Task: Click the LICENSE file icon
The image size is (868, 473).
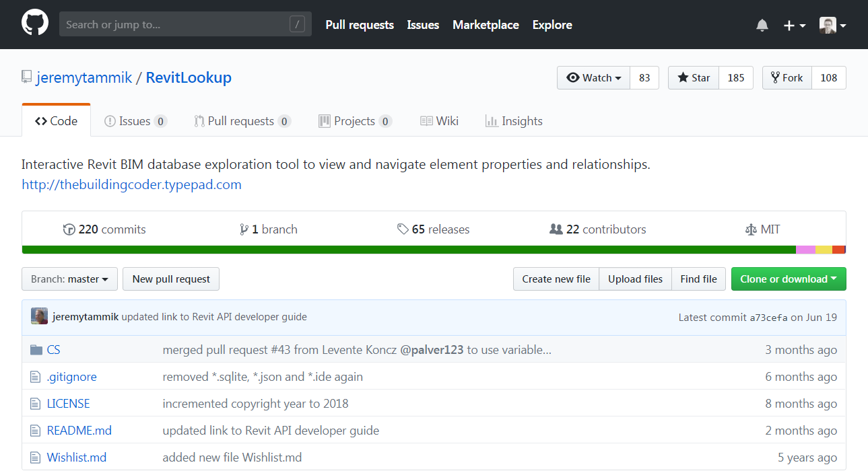Action: click(x=36, y=404)
